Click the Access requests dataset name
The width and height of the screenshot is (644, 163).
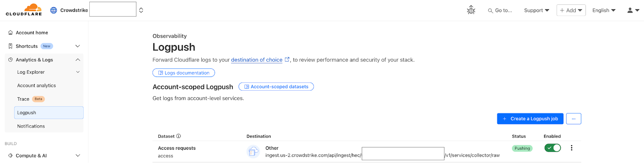177,148
